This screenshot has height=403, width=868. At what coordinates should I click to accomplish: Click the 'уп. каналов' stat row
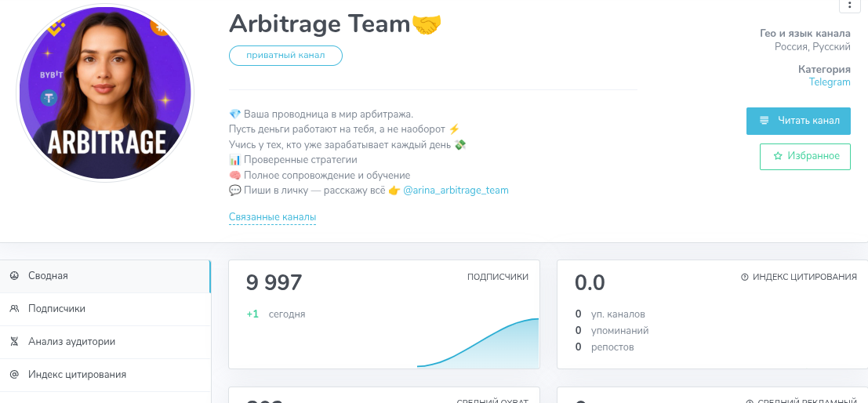(x=610, y=314)
